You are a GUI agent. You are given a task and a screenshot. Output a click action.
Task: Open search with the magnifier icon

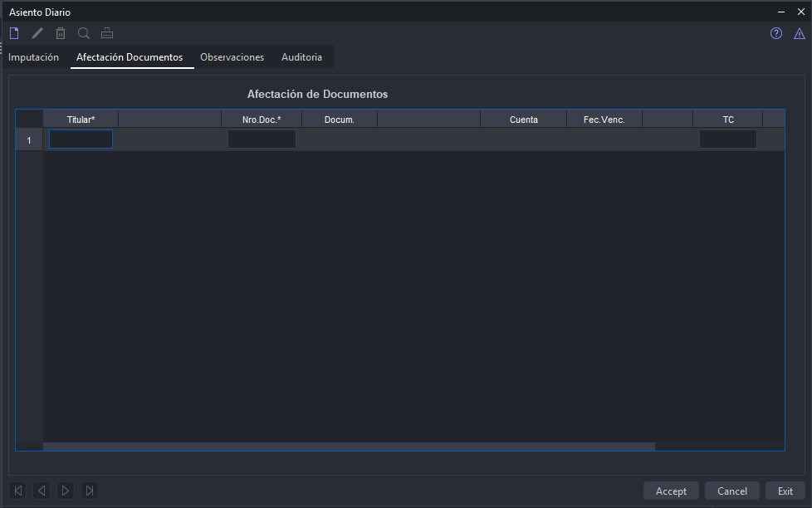(x=84, y=33)
